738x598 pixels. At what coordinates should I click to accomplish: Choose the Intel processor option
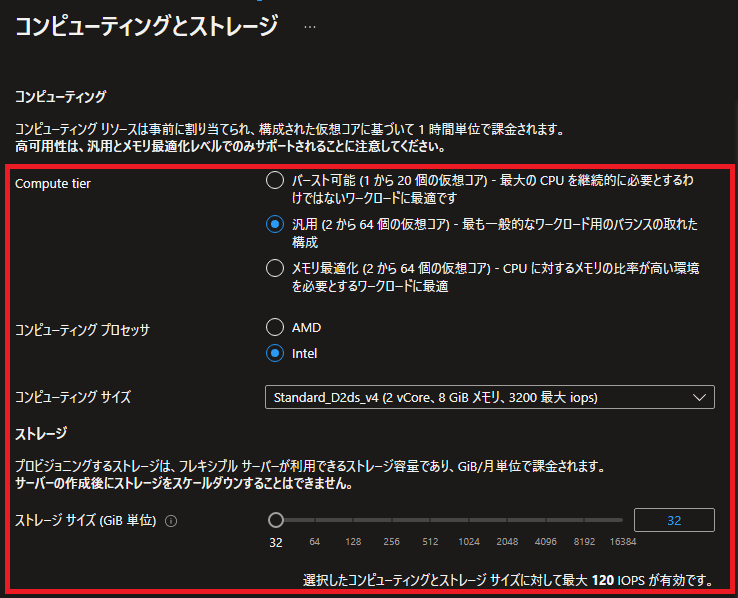tap(275, 353)
